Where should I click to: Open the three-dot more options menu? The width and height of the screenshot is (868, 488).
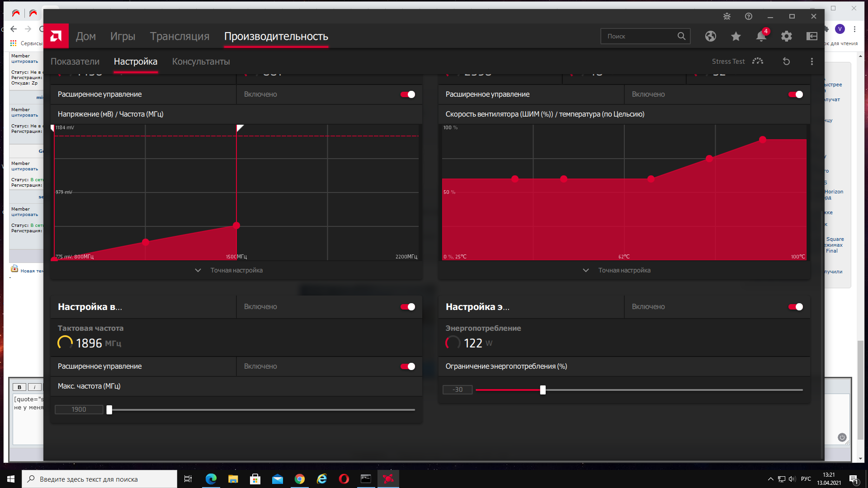pyautogui.click(x=811, y=61)
